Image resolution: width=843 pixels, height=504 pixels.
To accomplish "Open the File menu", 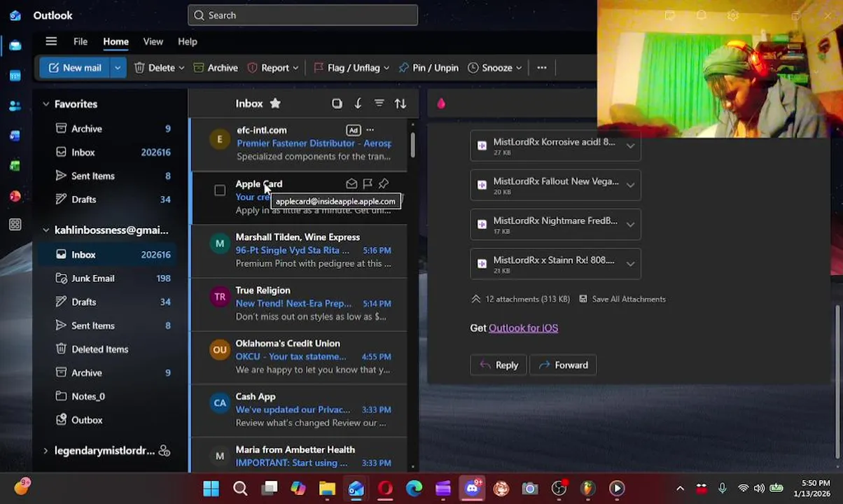I will tap(81, 41).
